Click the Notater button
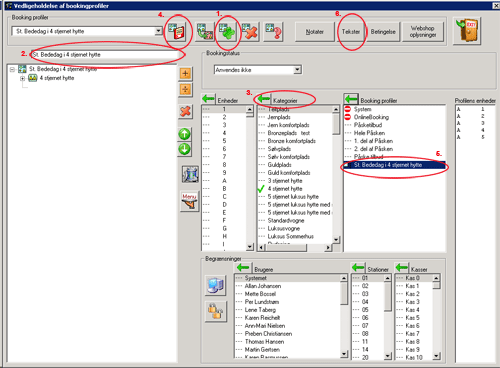The width and height of the screenshot is (500, 368). [x=315, y=32]
